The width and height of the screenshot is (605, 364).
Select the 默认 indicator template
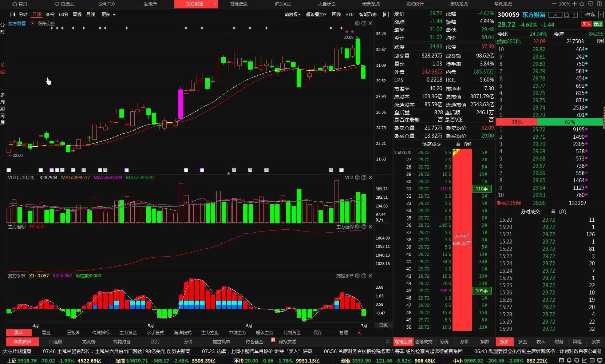pos(19,333)
